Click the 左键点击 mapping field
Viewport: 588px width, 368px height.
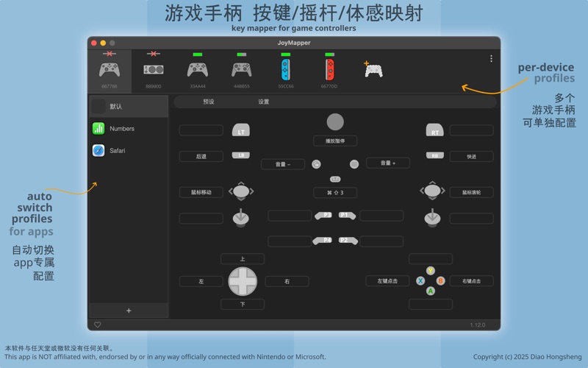tap(387, 281)
